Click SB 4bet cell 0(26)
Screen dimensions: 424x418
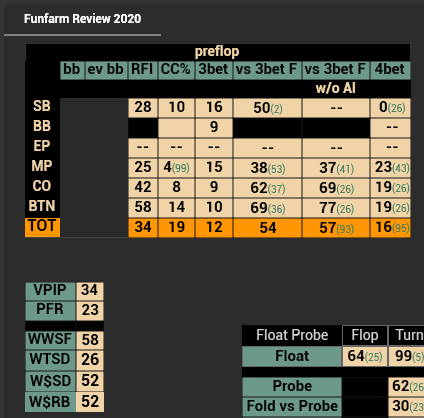click(x=390, y=108)
